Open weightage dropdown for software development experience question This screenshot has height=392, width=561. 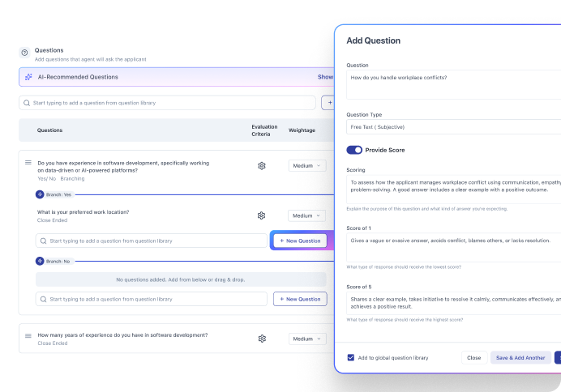(x=307, y=166)
